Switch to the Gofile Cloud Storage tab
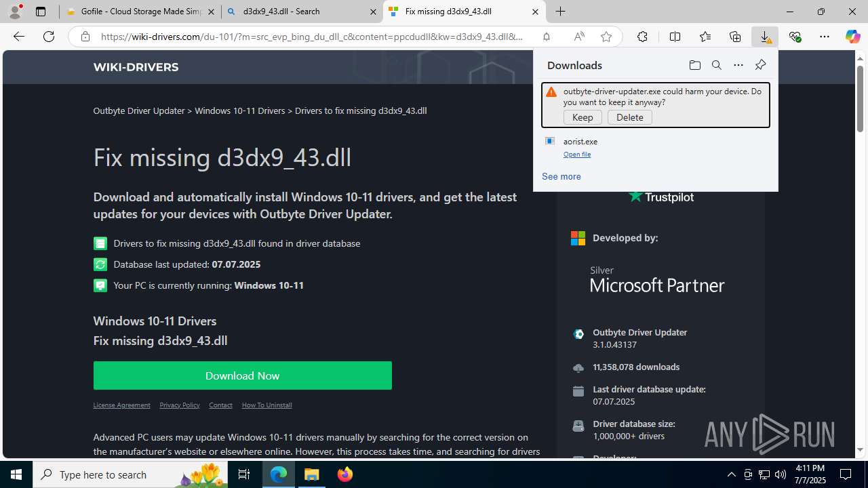This screenshot has width=868, height=488. [142, 12]
